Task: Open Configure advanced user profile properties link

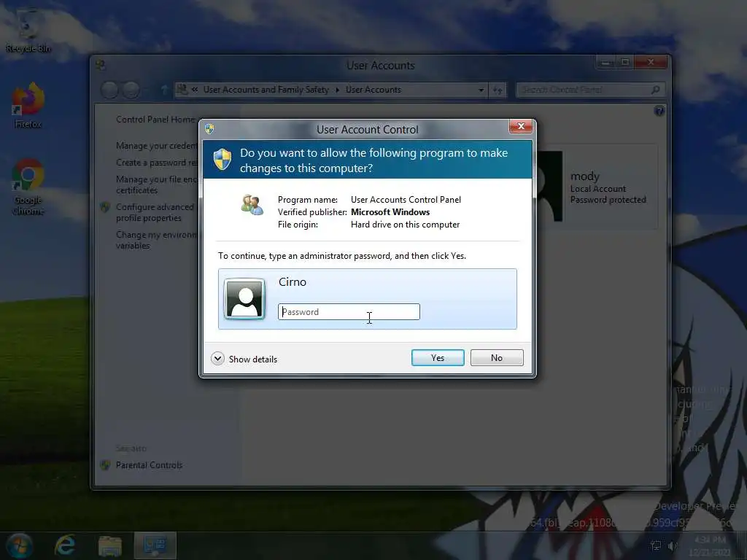Action: pyautogui.click(x=155, y=212)
